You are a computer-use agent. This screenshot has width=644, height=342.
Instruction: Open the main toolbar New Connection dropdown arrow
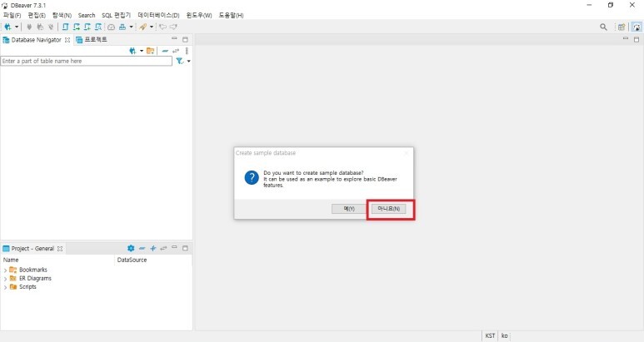pyautogui.click(x=17, y=27)
